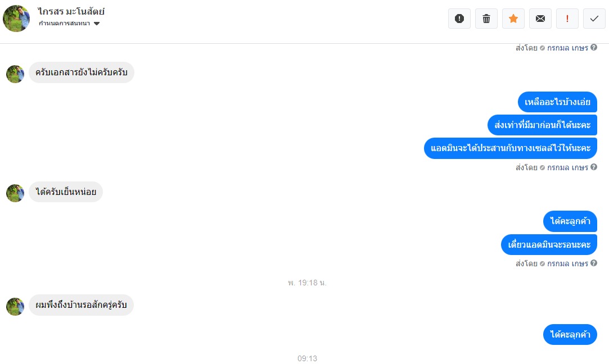Click help icon under the แอดมินจะได้ประสาน message
Image resolution: width=609 pixels, height=364 pixels.
594,167
